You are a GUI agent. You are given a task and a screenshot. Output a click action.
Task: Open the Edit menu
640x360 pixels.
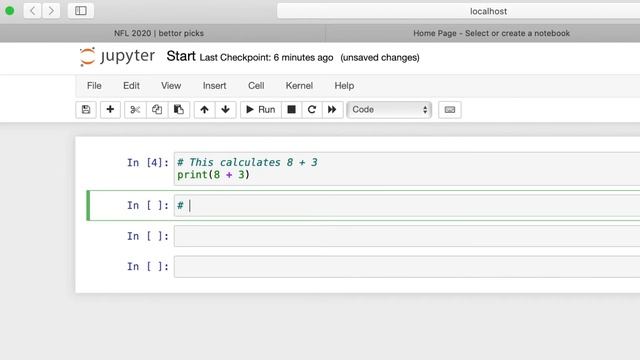pyautogui.click(x=131, y=86)
